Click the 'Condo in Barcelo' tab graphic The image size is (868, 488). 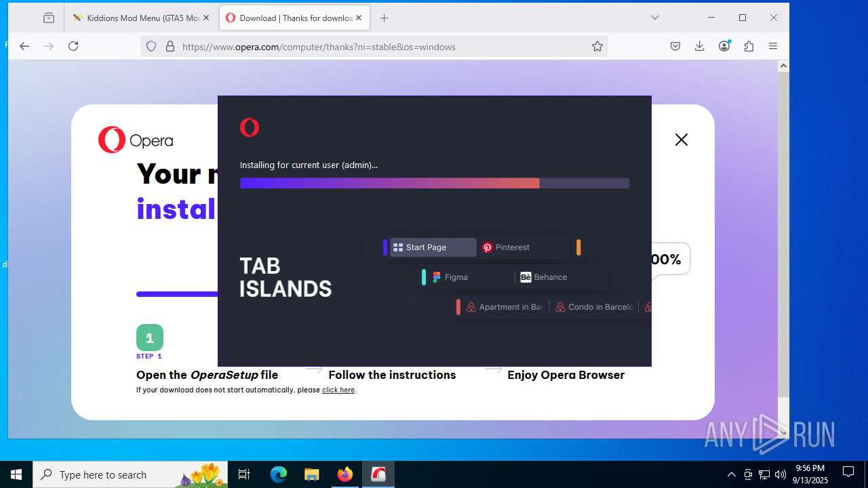594,307
